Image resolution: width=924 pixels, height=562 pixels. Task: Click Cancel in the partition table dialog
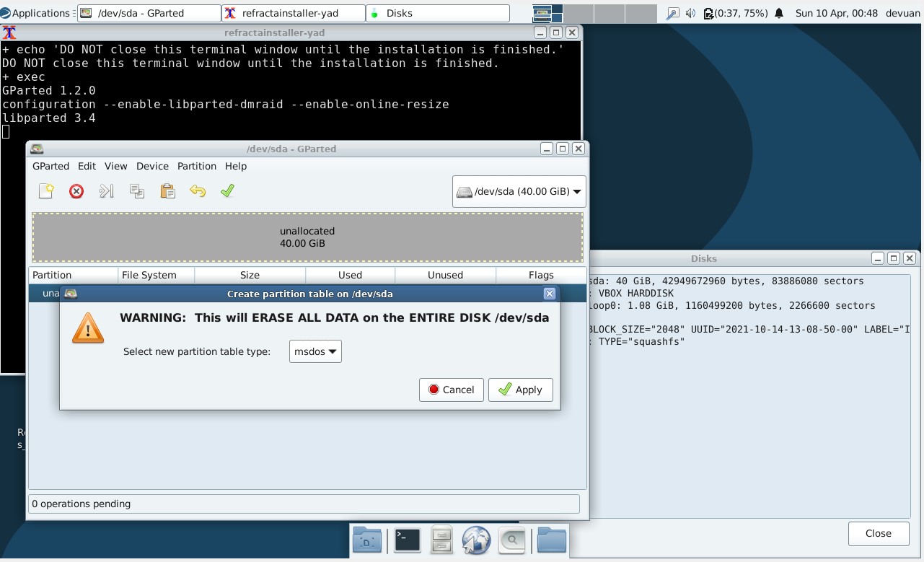[x=452, y=390]
